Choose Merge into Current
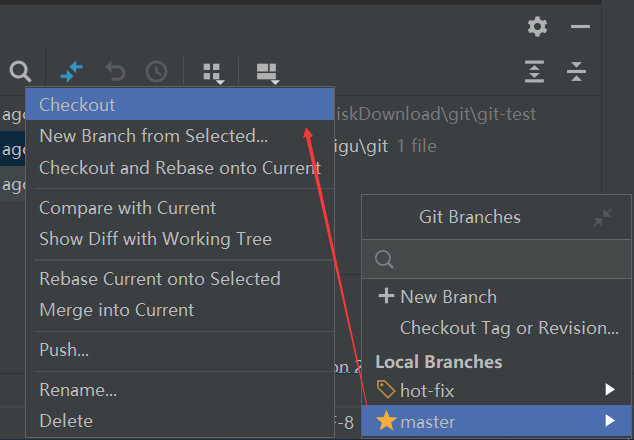The height and width of the screenshot is (440, 634). [x=116, y=310]
